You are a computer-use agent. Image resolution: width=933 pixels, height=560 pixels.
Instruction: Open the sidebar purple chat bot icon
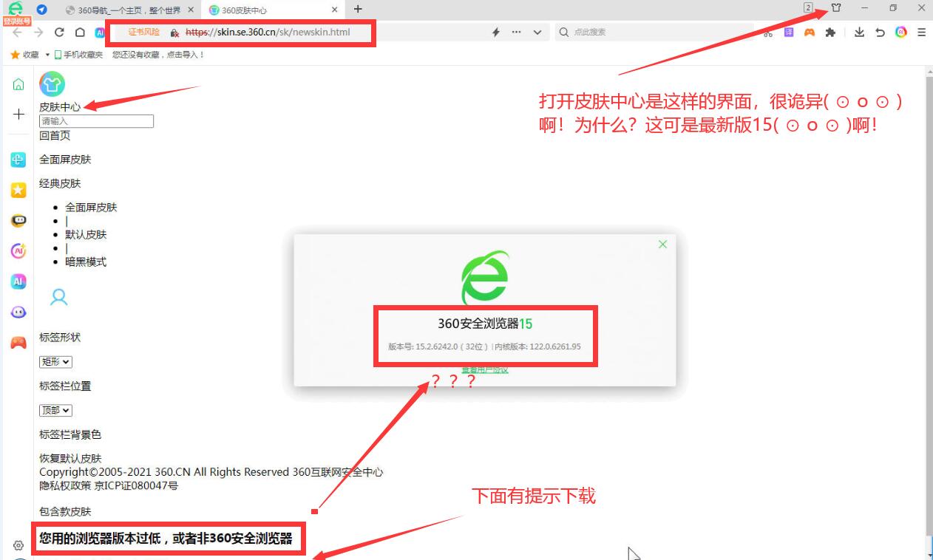click(x=18, y=312)
